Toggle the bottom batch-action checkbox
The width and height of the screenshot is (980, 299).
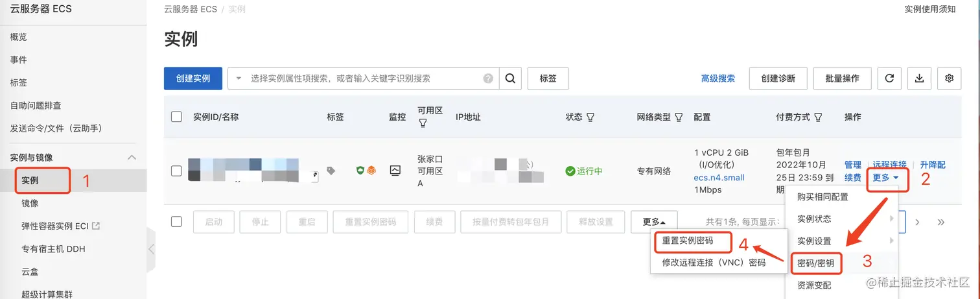[x=176, y=221]
